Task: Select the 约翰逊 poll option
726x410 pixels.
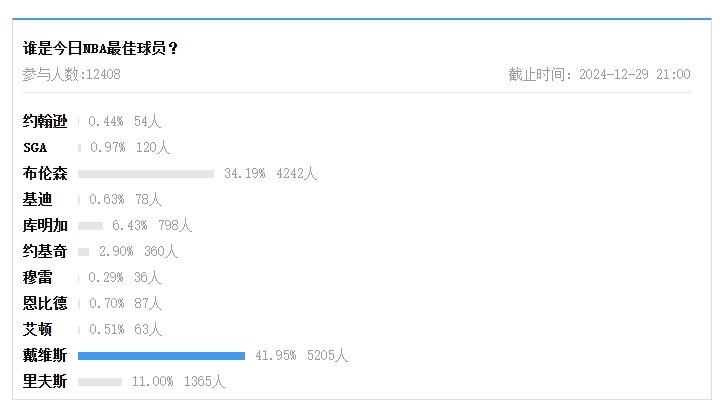Action: (45, 121)
